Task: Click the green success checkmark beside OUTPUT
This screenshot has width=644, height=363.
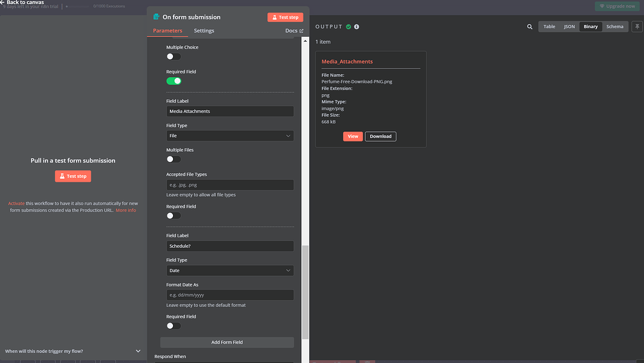Action: (x=348, y=27)
